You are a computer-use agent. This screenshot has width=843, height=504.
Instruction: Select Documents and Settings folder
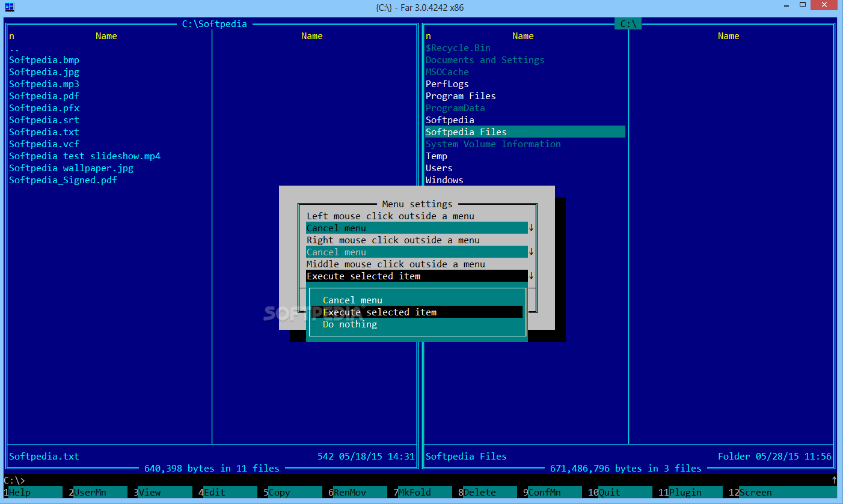pos(485,60)
